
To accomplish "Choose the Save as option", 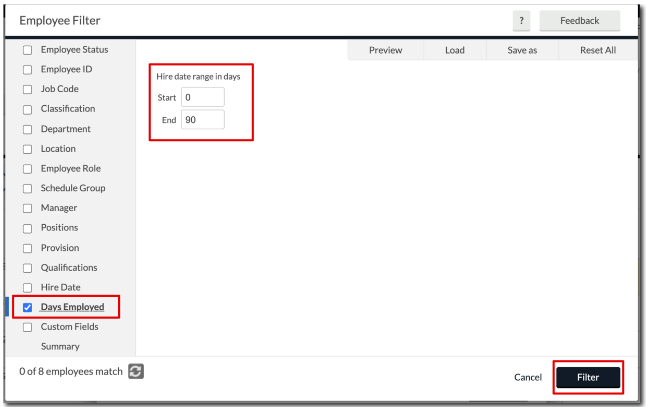I will [522, 50].
